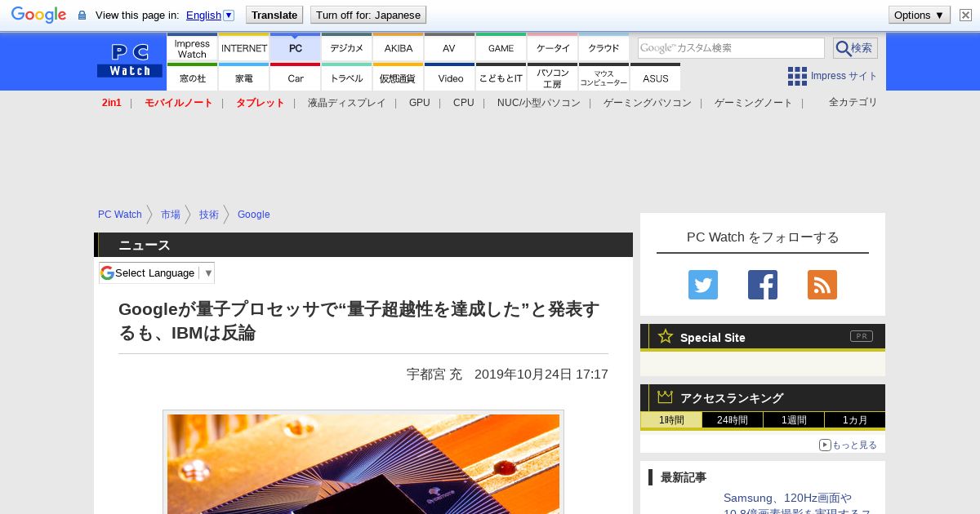Viewport: 980px width, 514px height.
Task: Open the 2in1 category link
Action: tap(112, 103)
